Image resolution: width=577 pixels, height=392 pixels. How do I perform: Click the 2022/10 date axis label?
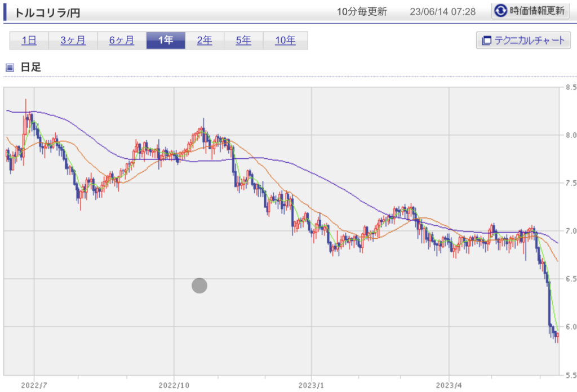[x=174, y=385]
